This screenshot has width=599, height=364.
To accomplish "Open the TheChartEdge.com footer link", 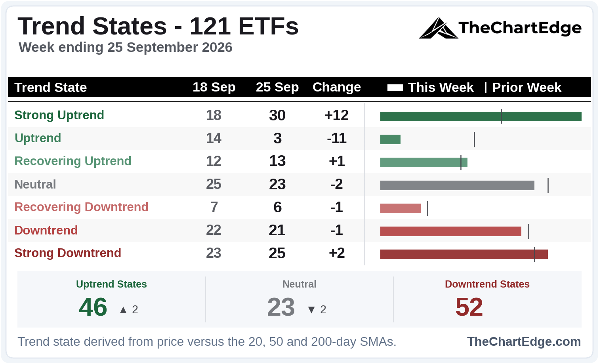I will point(524,341).
